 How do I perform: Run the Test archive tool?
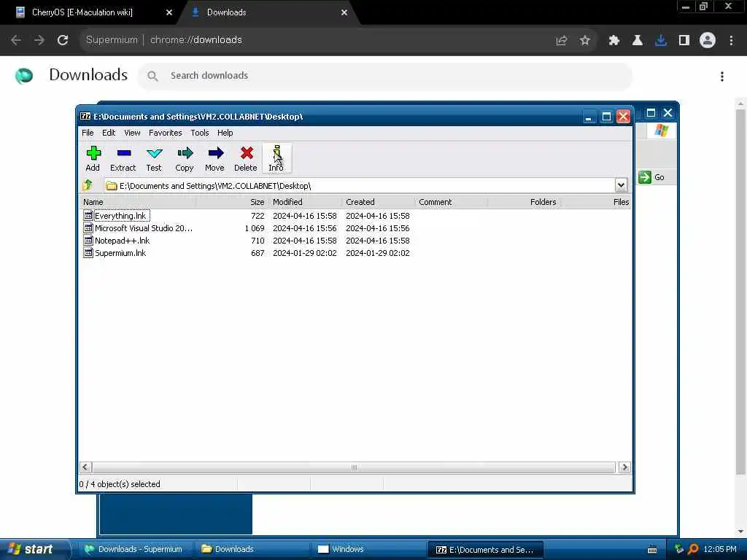(154, 158)
